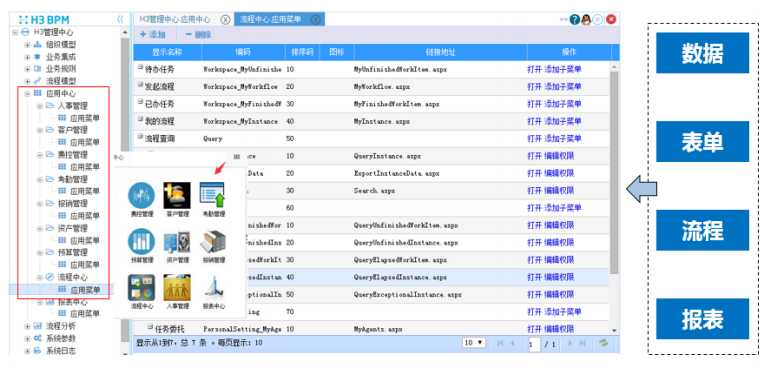Expand 流程分析 tree node

pos(28,326)
